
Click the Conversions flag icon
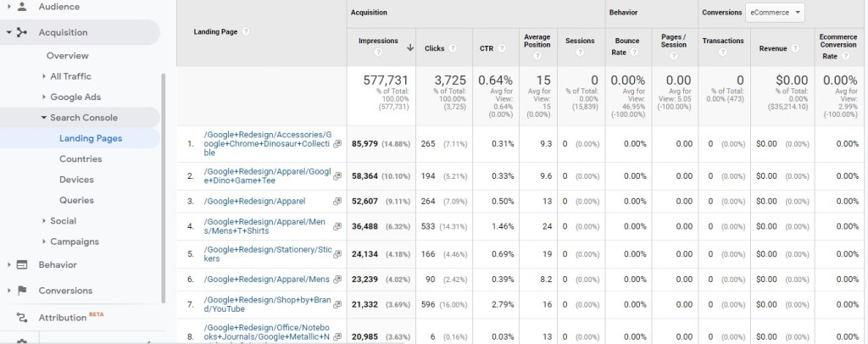(x=21, y=291)
